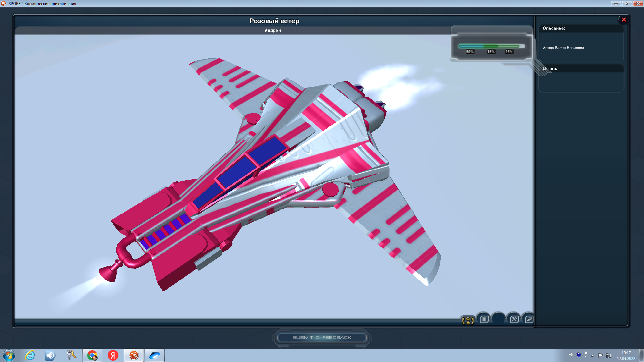Zoom in with the plus button

(x=468, y=319)
